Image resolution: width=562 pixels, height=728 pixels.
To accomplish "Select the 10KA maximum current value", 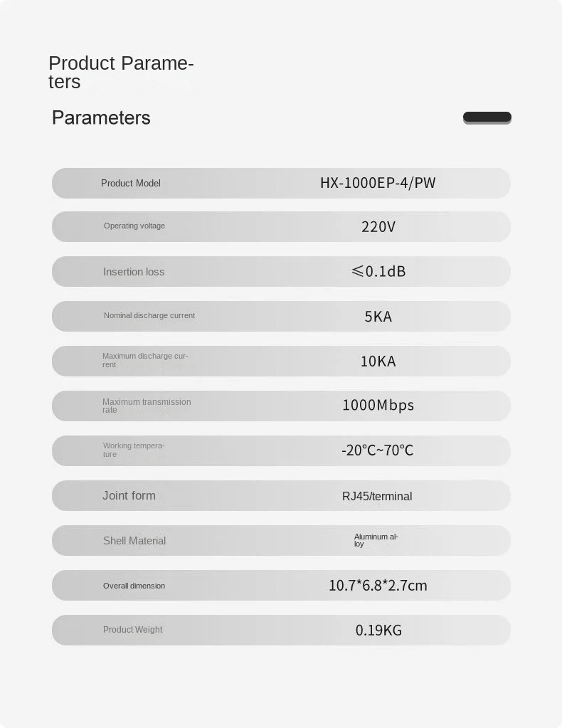I will tap(378, 361).
